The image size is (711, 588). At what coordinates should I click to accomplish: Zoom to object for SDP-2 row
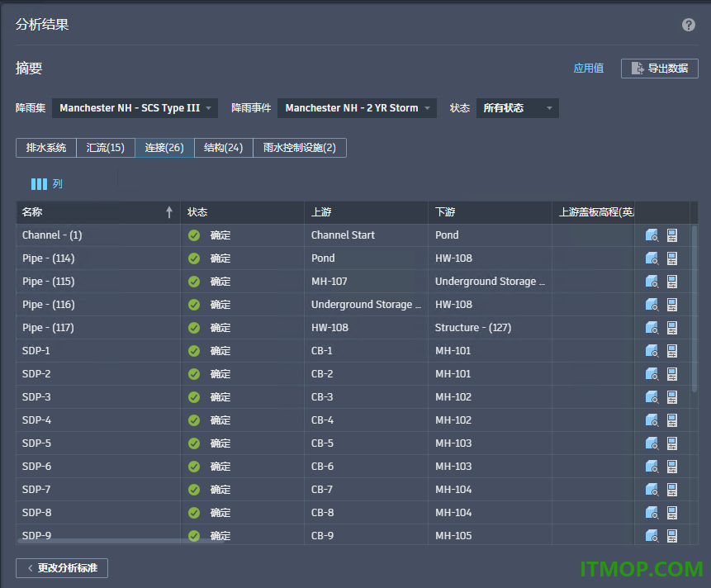point(652,374)
